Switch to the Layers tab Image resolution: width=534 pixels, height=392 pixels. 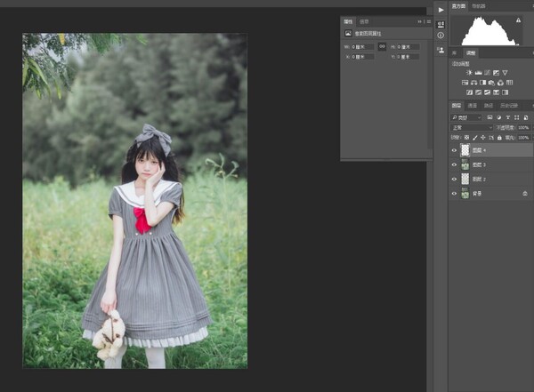tap(457, 106)
